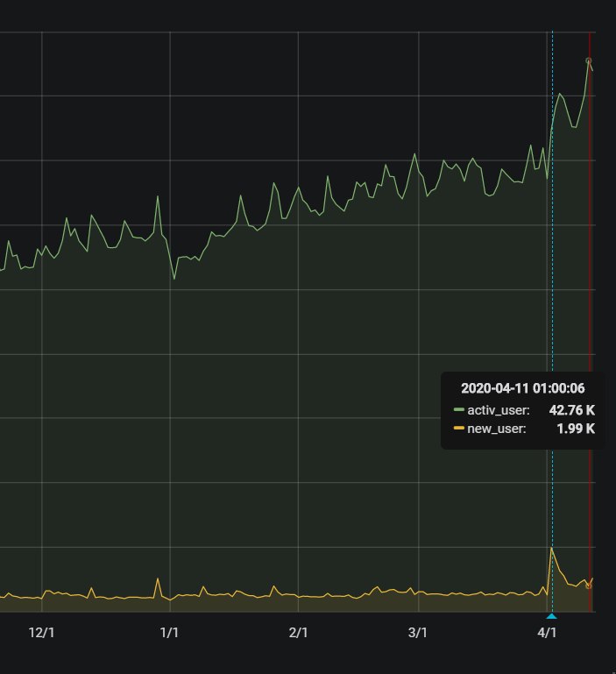The height and width of the screenshot is (674, 616).
Task: Click the yellow new_user color swatch in tooltip
Action: click(x=458, y=428)
